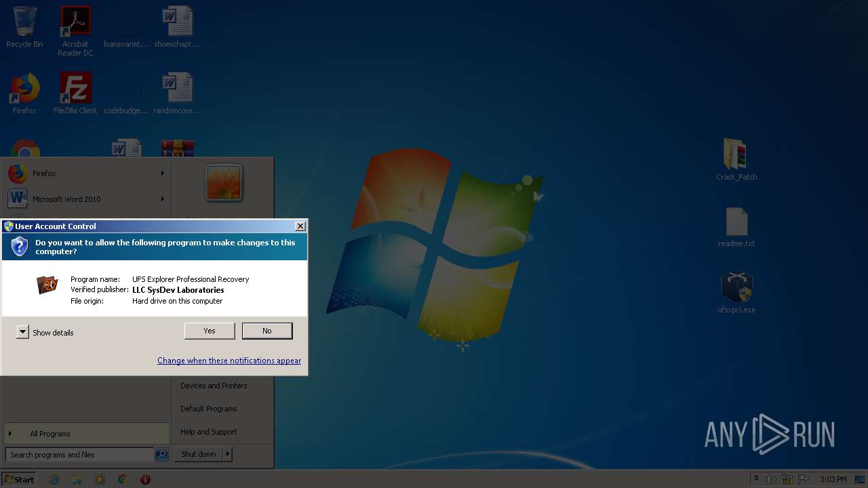
Task: Expand Show details arrow in UAC dialog
Action: pos(22,332)
